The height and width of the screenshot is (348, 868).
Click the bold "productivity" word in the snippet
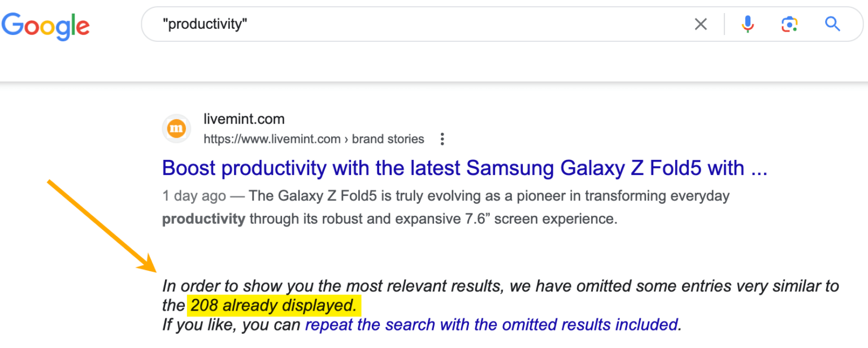tap(203, 219)
